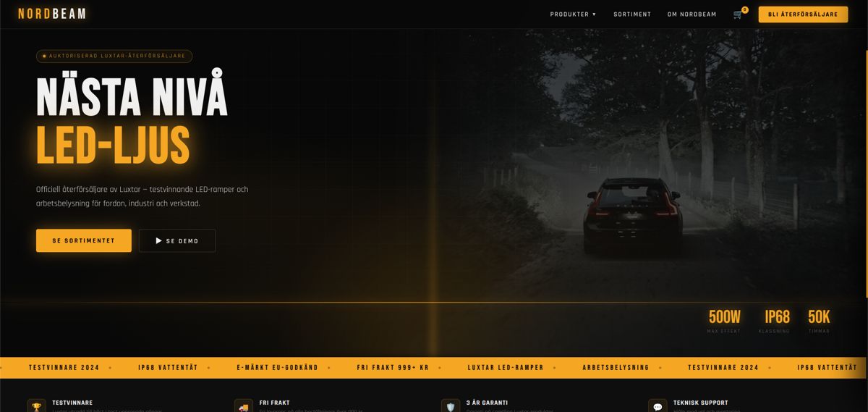Click the Se Sortimentet button
The height and width of the screenshot is (412, 868).
[84, 240]
